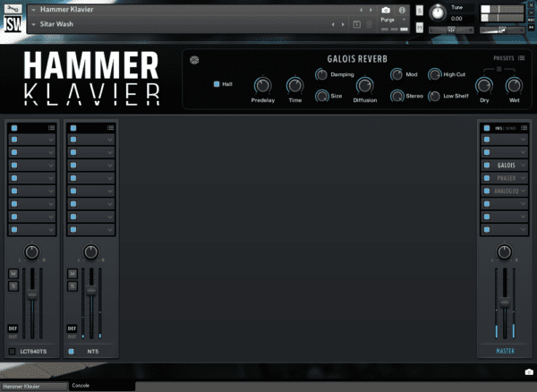Image resolution: width=537 pixels, height=392 pixels.
Task: Expand the first insert slot chevron on LCT640TS
Action: coord(51,140)
